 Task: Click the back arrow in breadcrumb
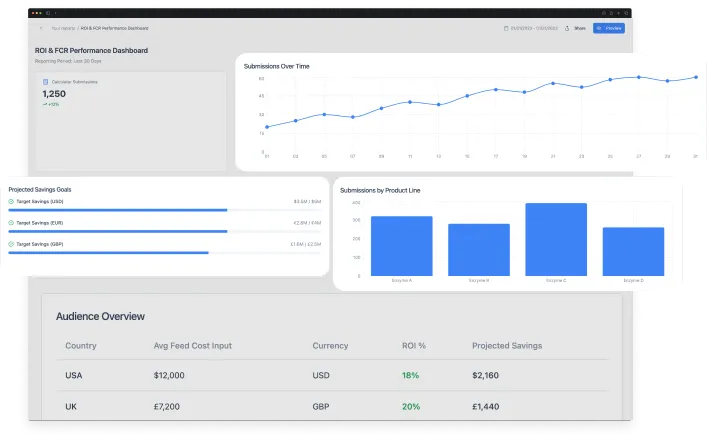click(41, 28)
